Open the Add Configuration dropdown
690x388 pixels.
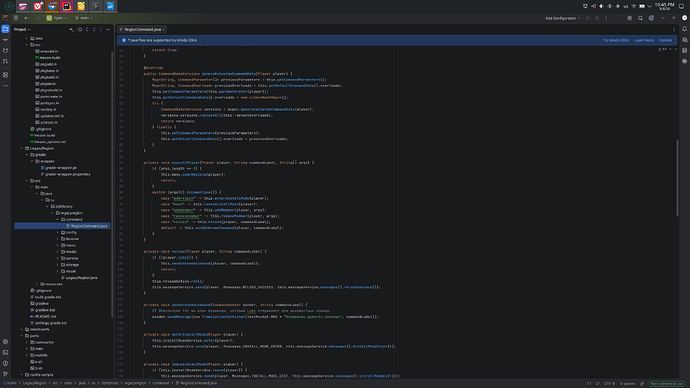click(562, 18)
